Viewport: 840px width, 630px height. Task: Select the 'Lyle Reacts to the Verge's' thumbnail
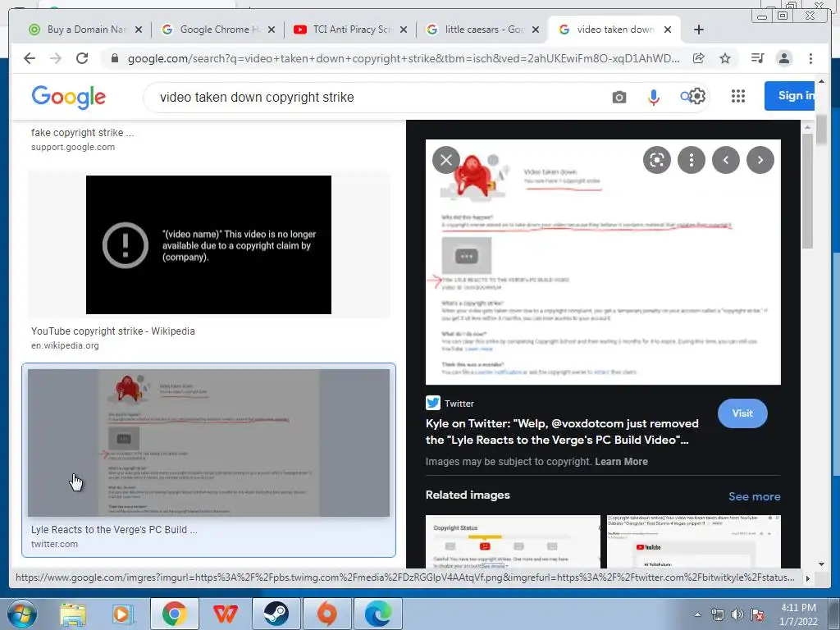coord(208,442)
